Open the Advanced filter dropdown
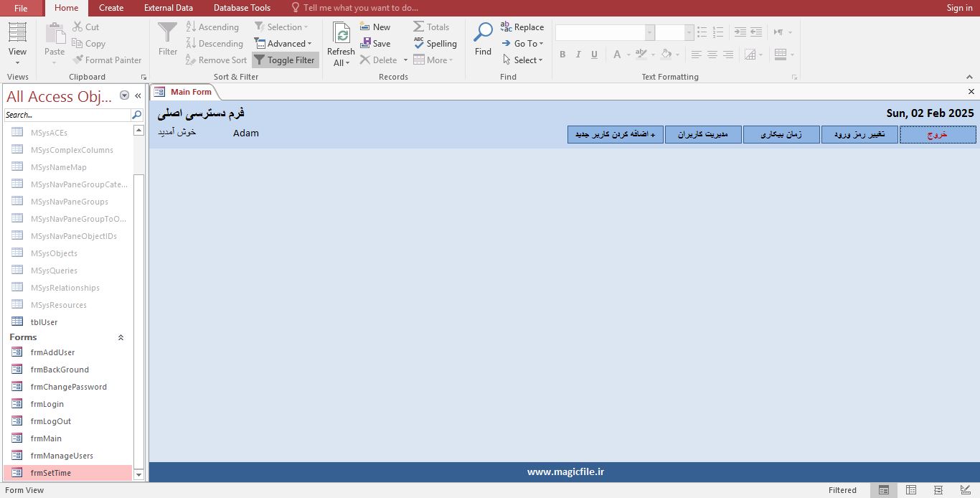This screenshot has height=498, width=980. [x=285, y=44]
